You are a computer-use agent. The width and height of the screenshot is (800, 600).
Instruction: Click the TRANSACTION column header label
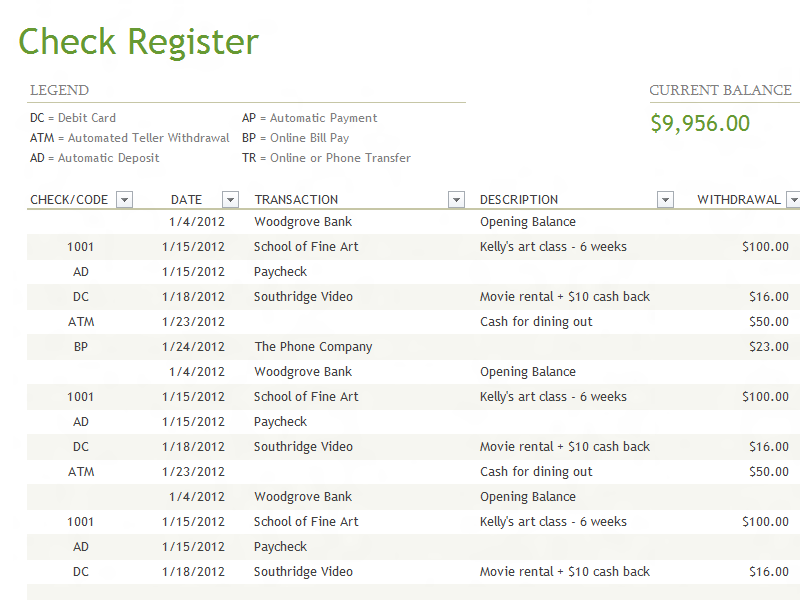coord(296,200)
